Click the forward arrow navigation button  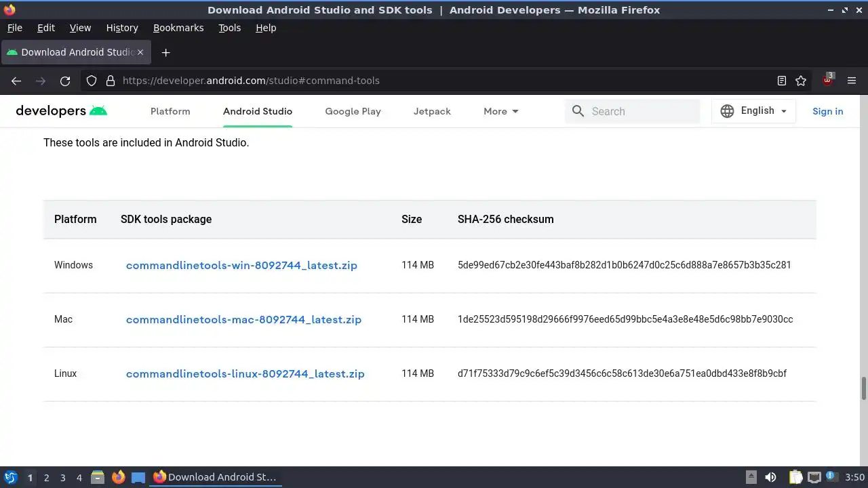(x=41, y=81)
